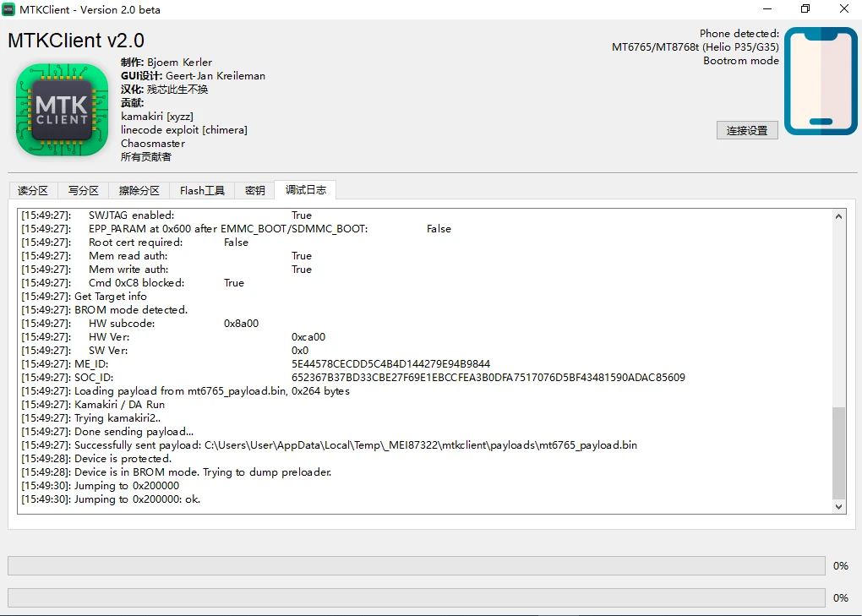Click the 'HW subcode: 0x8a00' line

139,323
